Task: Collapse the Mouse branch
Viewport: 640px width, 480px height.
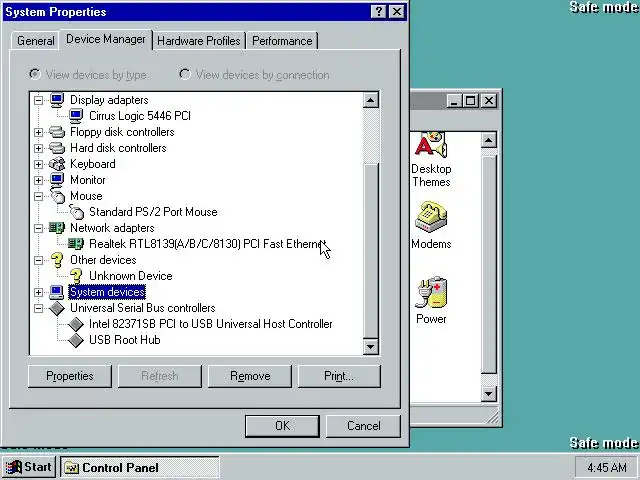Action: (x=38, y=196)
